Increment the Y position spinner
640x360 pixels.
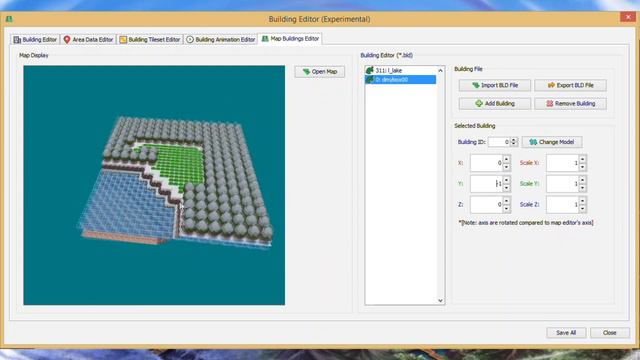coord(507,180)
